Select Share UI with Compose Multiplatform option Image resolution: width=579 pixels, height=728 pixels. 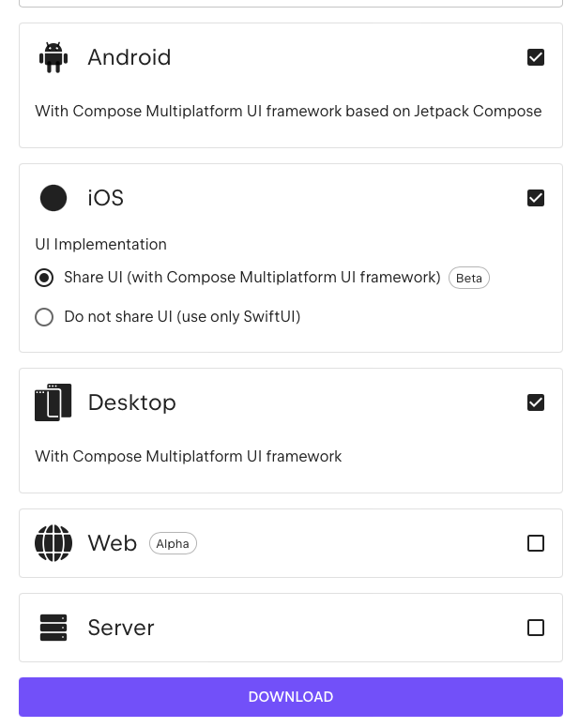[x=44, y=278]
